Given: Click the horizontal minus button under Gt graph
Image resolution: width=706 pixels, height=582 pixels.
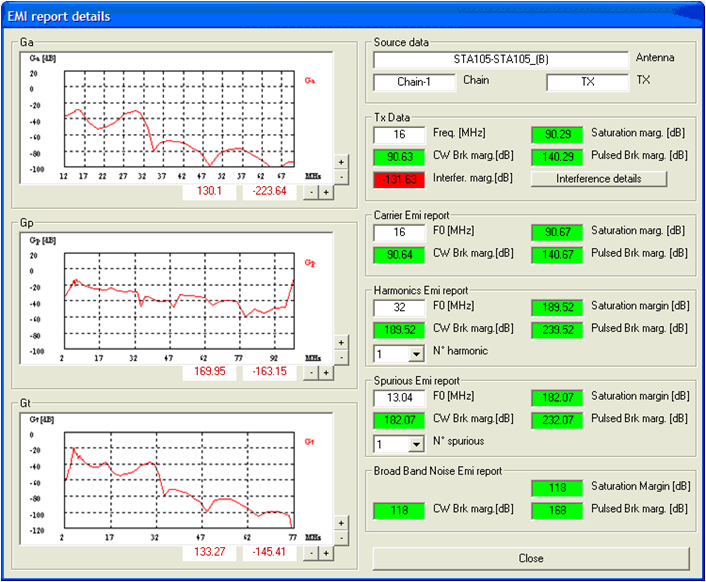Looking at the screenshot, I should [312, 553].
